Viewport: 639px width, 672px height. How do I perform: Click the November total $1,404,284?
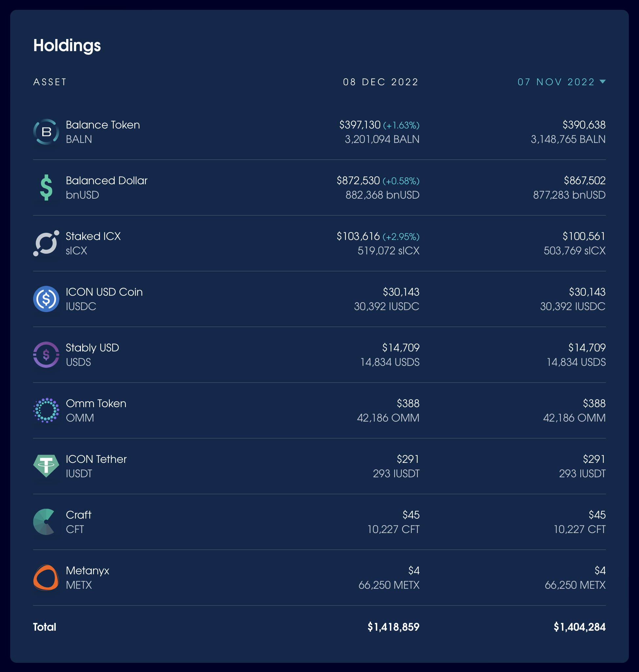[x=579, y=627]
